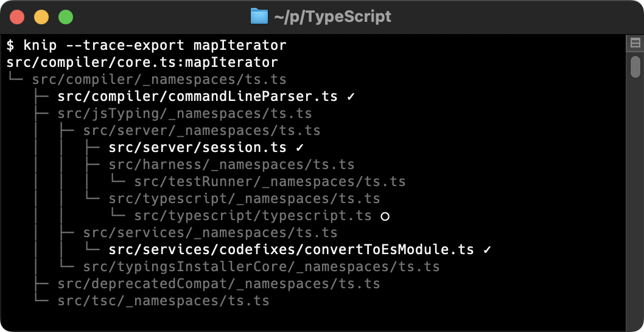This screenshot has height=332, width=644.
Task: Click the knip --trace-export command line
Action: point(146,45)
